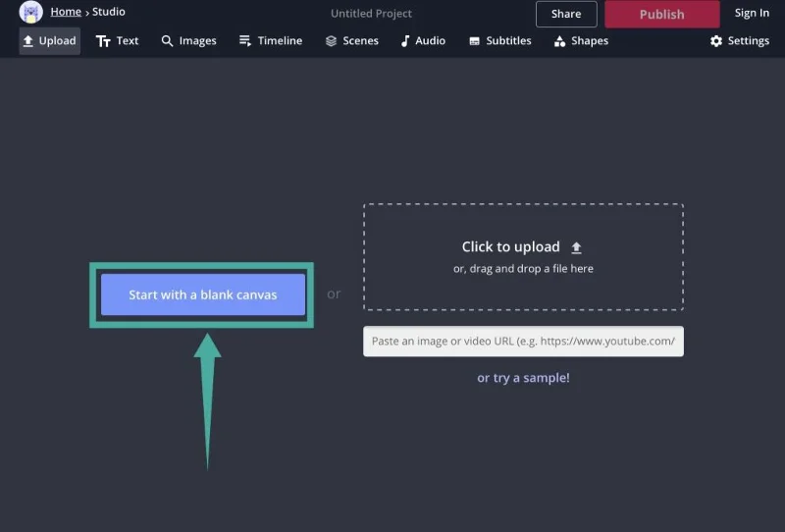Select the Scenes layers icon
The image size is (785, 532).
point(331,41)
